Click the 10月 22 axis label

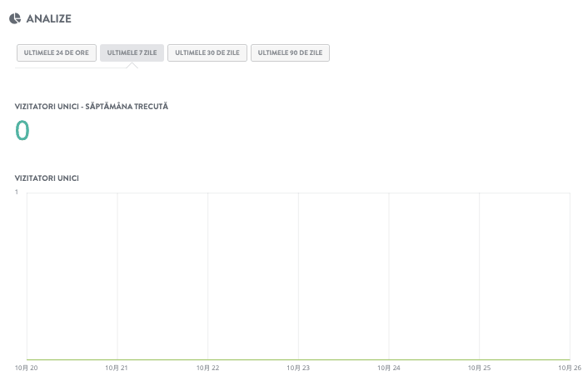click(x=207, y=368)
